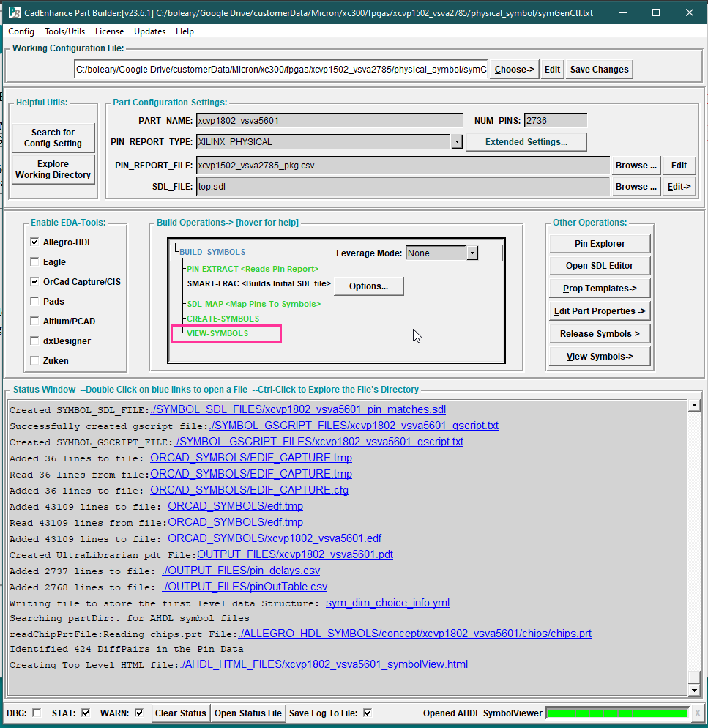Click the green progress bar
This screenshot has height=728, width=708.
[617, 713]
